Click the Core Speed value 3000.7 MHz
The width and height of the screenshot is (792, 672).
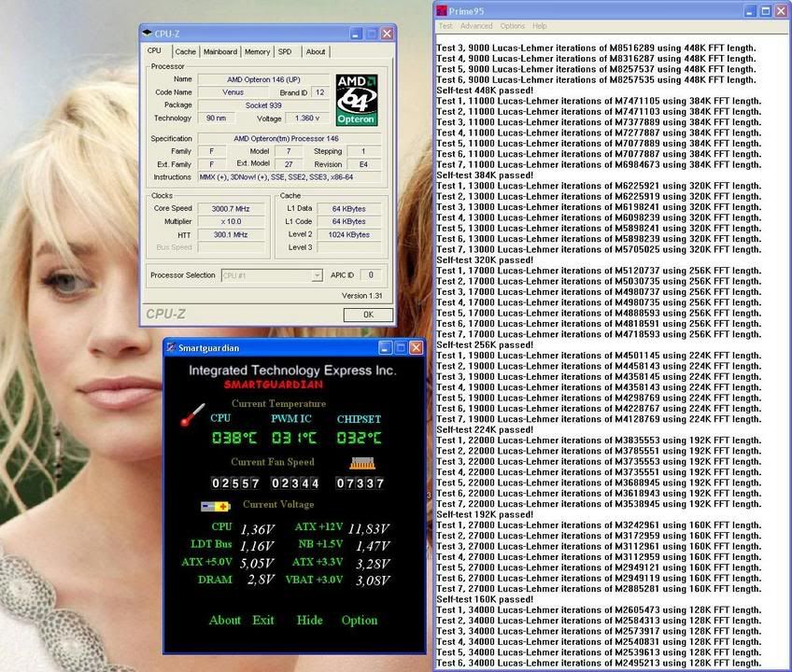pos(231,208)
